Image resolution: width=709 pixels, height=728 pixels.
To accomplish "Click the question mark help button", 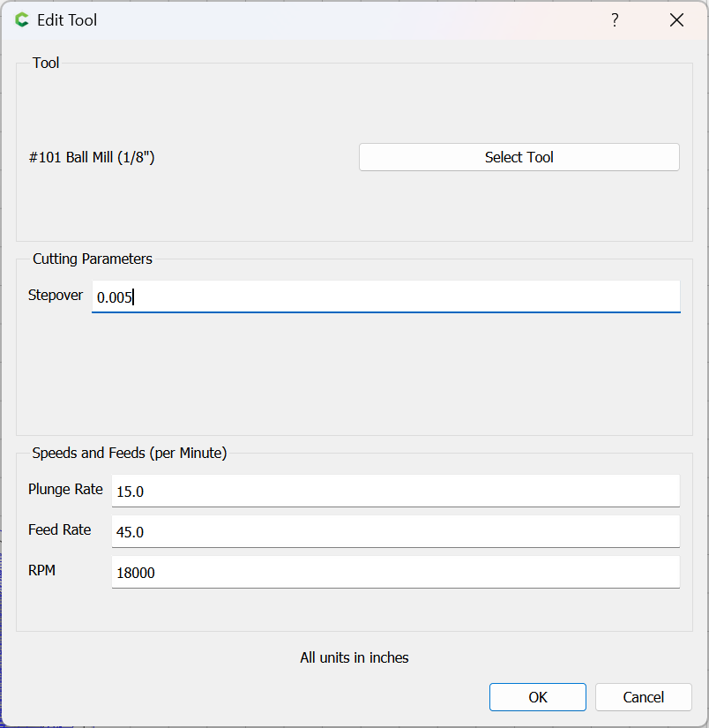I will [x=615, y=20].
